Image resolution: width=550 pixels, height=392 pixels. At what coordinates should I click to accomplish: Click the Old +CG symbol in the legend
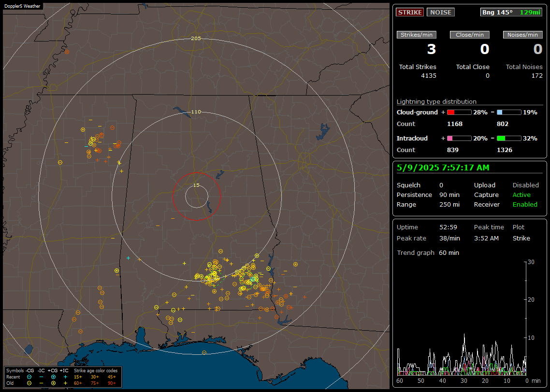tap(53, 383)
